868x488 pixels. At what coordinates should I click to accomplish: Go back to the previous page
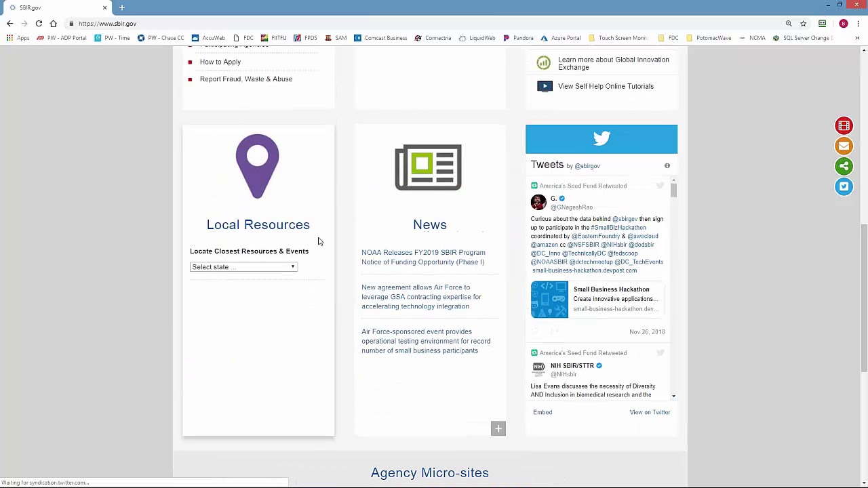[x=9, y=24]
